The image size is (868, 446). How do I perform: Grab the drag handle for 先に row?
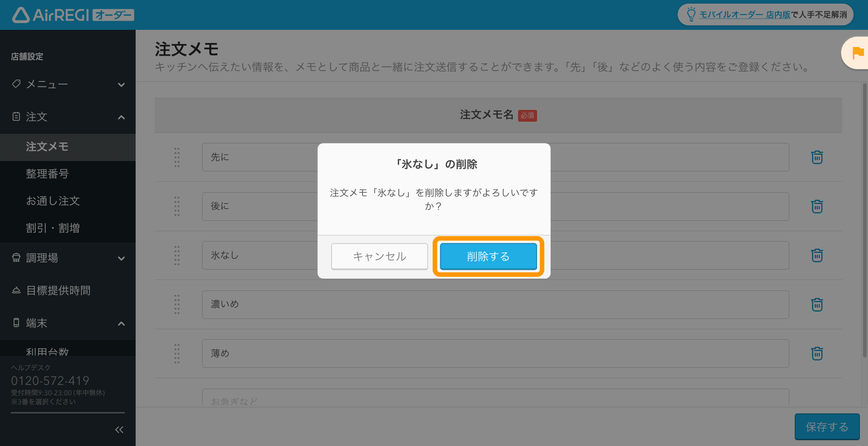pyautogui.click(x=177, y=157)
